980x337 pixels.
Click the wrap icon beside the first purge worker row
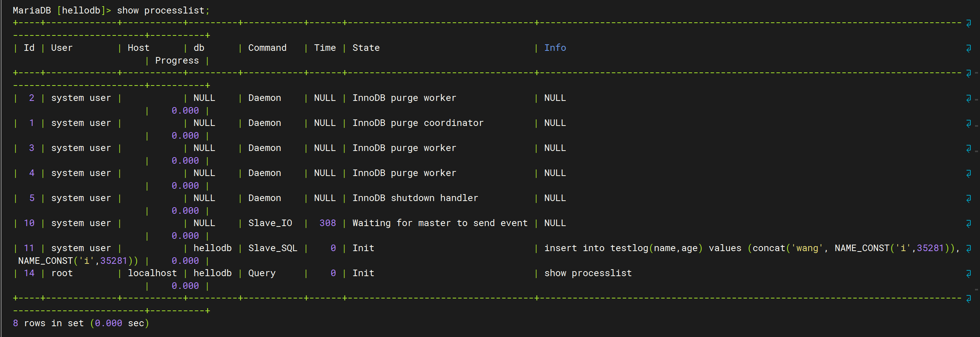pyautogui.click(x=968, y=98)
